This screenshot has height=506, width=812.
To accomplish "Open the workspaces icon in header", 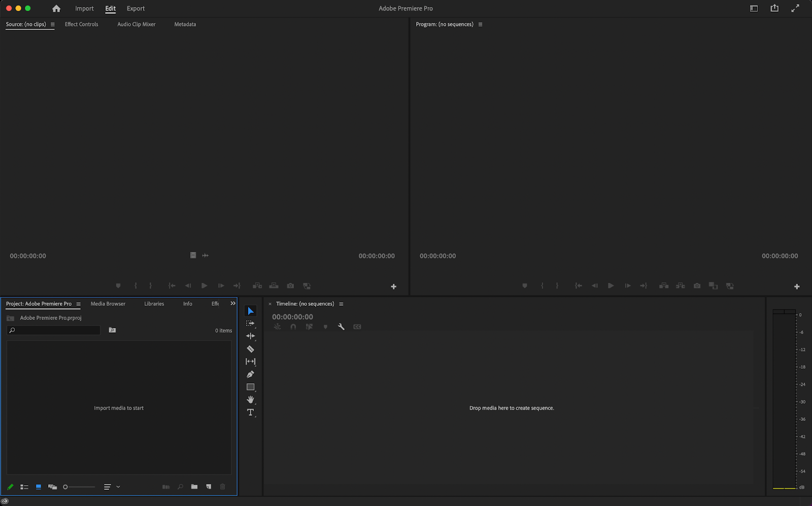I will [754, 8].
